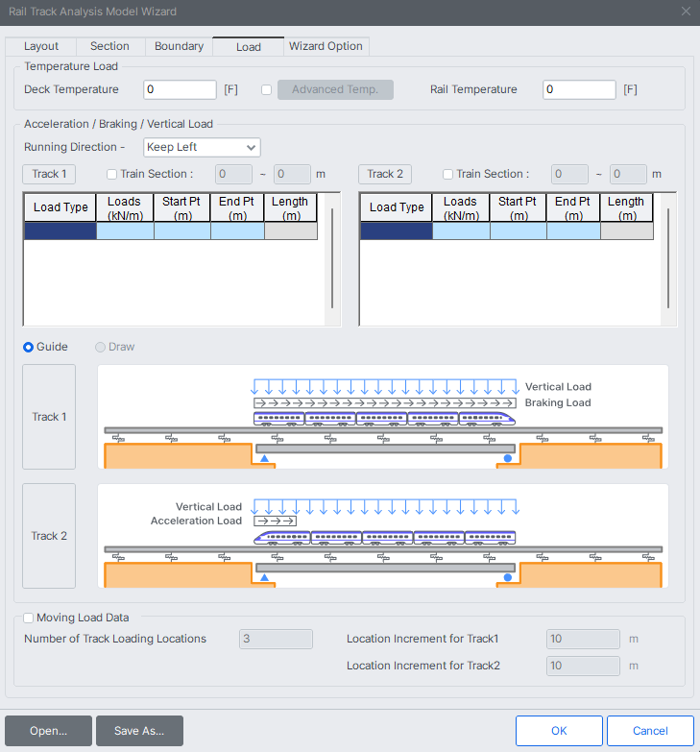Viewport: 700px width, 752px height.
Task: Click Location Increment for Track1 field
Action: coord(583,639)
